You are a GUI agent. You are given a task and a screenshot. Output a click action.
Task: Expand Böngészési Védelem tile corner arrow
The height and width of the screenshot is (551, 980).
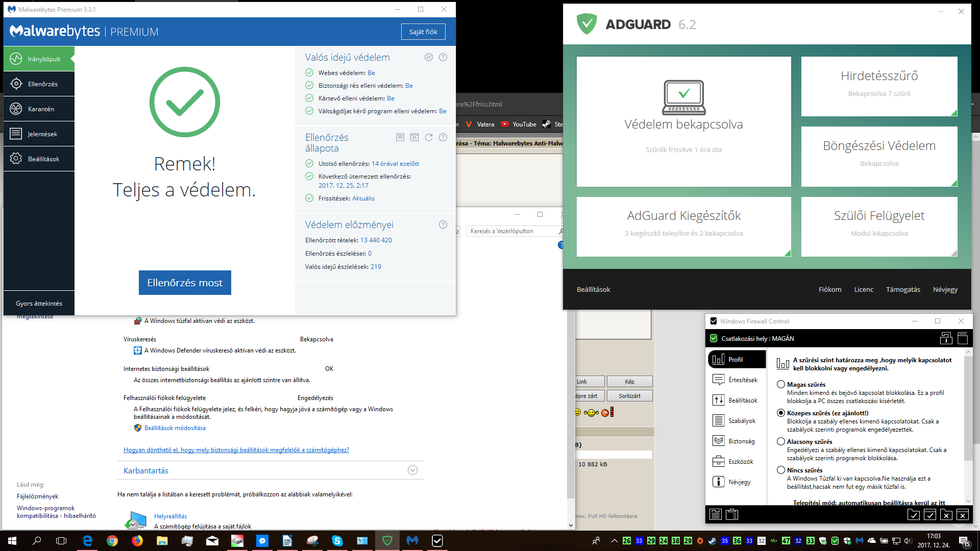click(x=953, y=183)
